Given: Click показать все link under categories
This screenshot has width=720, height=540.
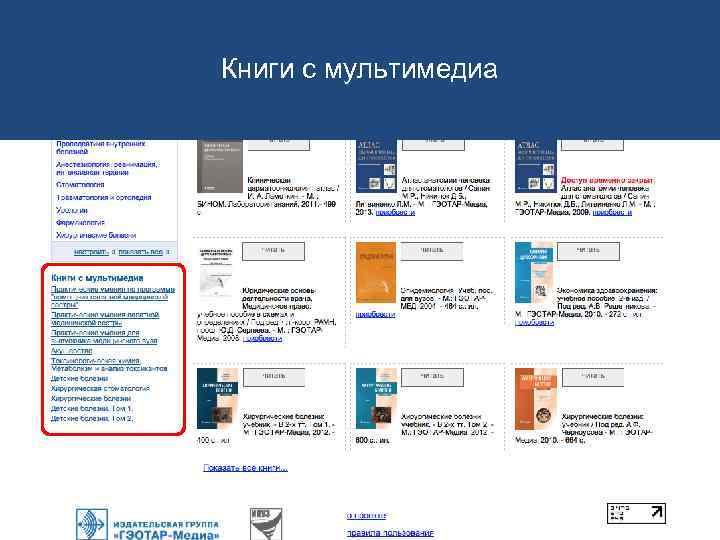Looking at the screenshot, I should pos(141,252).
